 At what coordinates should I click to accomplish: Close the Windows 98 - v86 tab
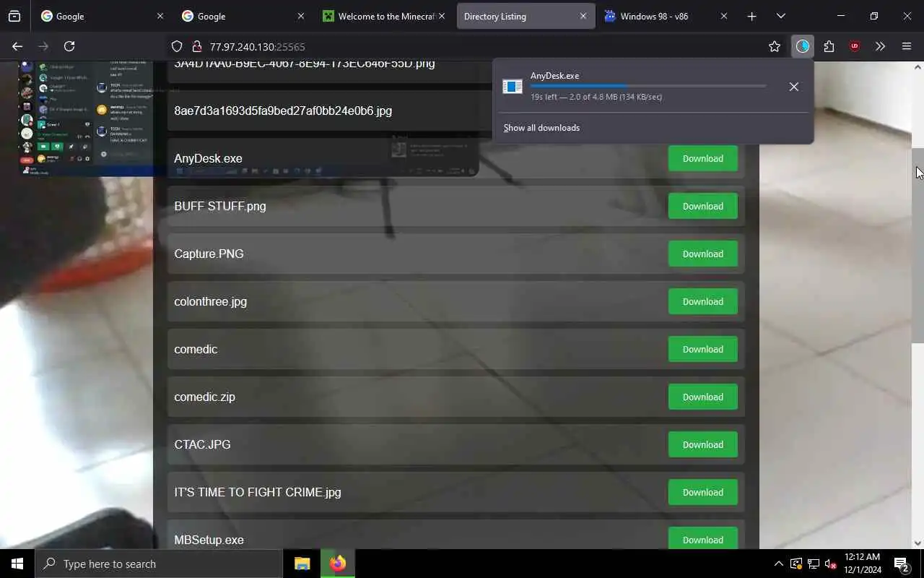[724, 16]
